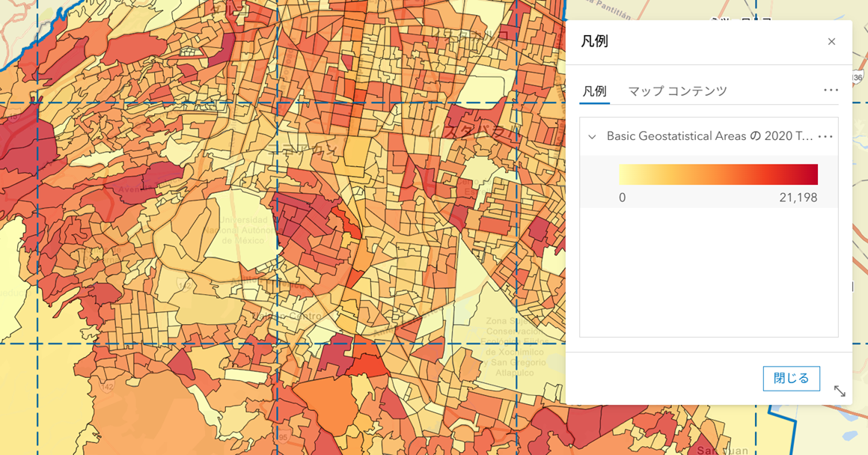This screenshot has width=868, height=455.
Task: Click the 閉じる button
Action: point(791,379)
